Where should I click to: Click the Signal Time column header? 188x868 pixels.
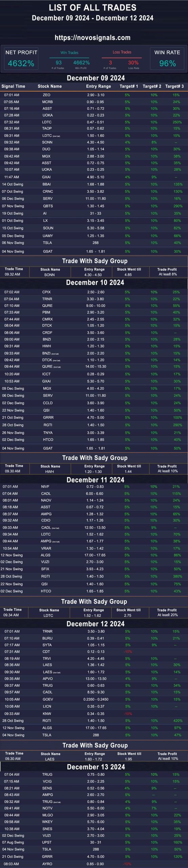(13, 86)
